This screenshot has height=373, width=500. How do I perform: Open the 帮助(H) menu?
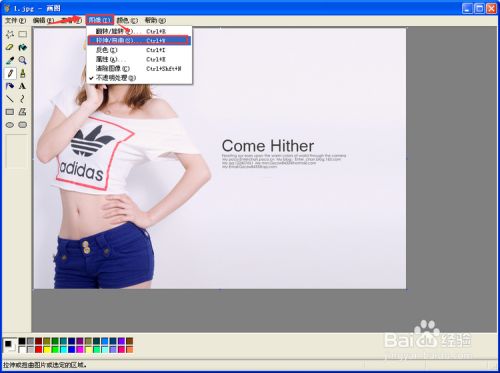155,20
